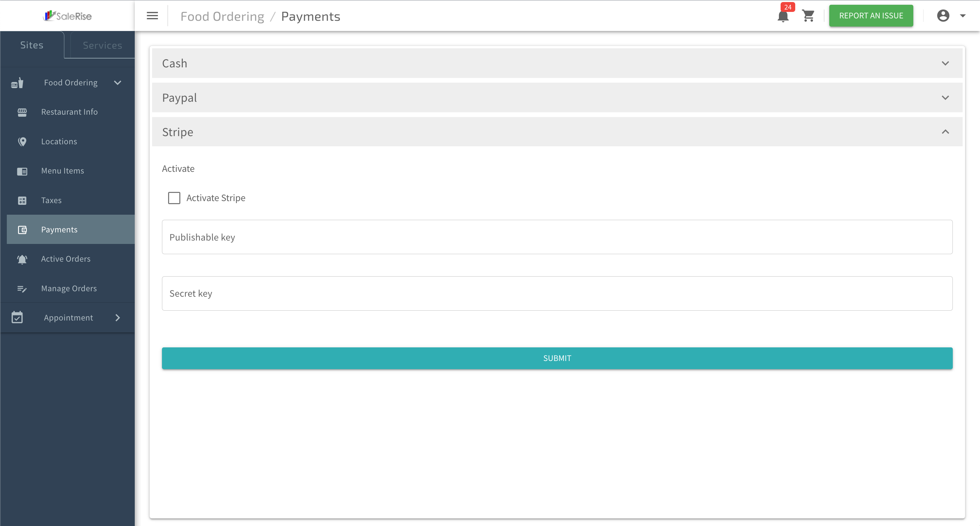The image size is (980, 526).
Task: Click the Taxes calculator icon
Action: pyautogui.click(x=22, y=200)
